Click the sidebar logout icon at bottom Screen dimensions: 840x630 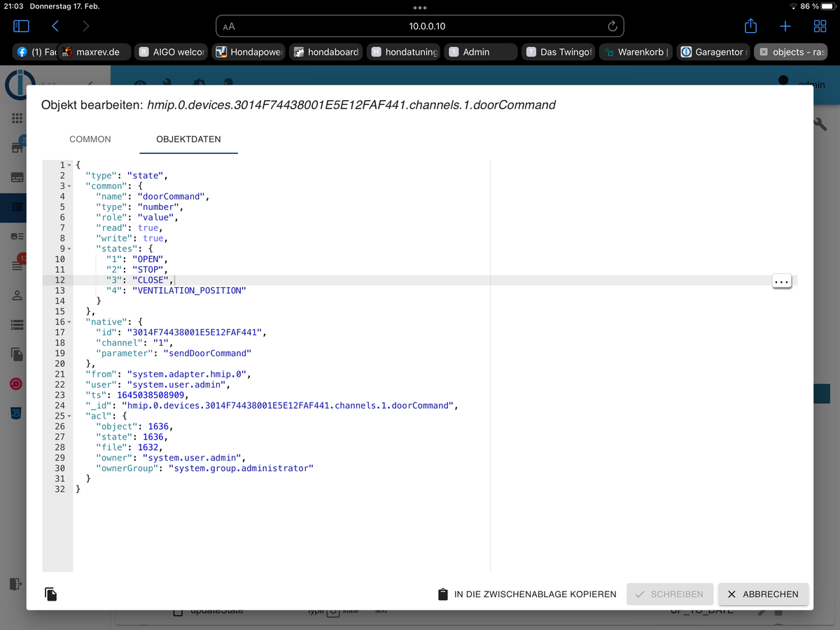15,583
